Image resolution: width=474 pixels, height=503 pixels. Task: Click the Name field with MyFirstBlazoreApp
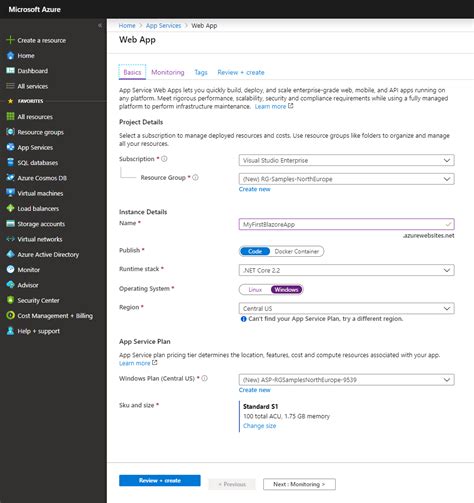click(x=346, y=224)
